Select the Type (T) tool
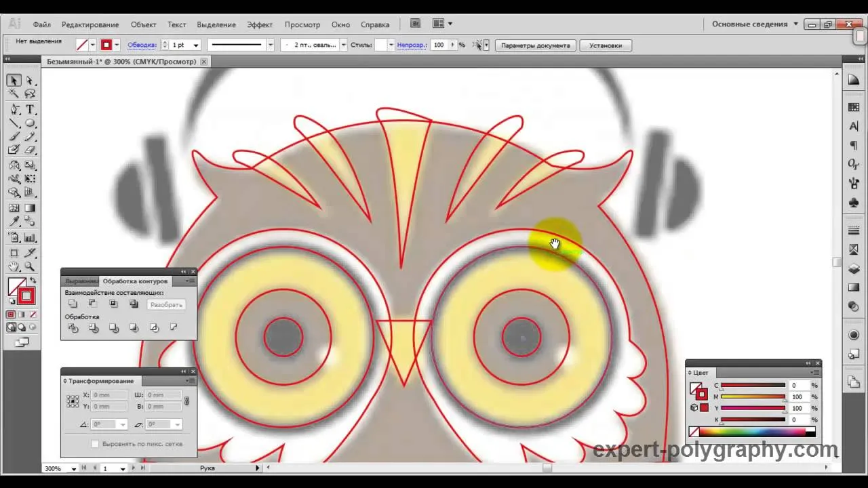Image resolution: width=868 pixels, height=488 pixels. point(30,109)
